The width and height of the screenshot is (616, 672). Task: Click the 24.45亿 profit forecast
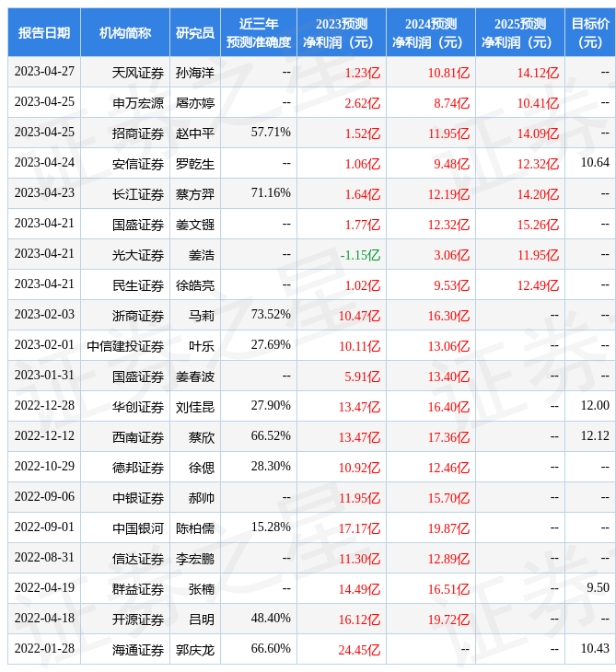pos(359,650)
